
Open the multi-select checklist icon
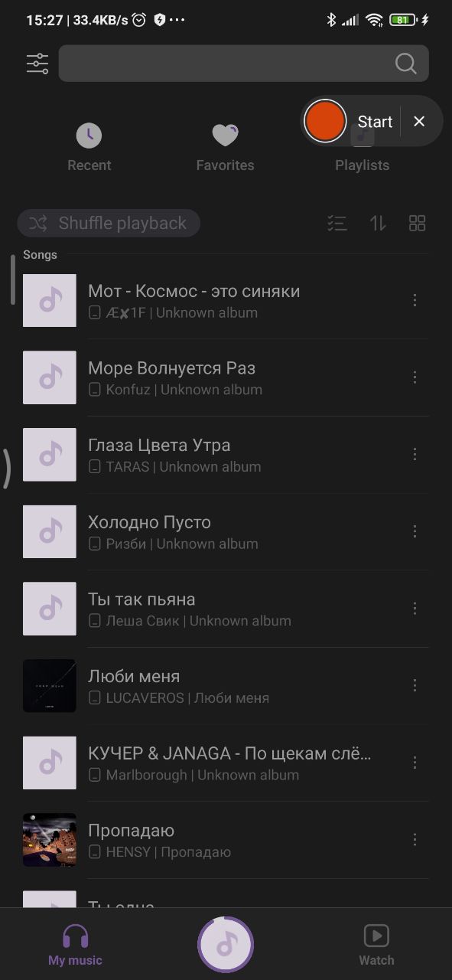click(x=337, y=224)
